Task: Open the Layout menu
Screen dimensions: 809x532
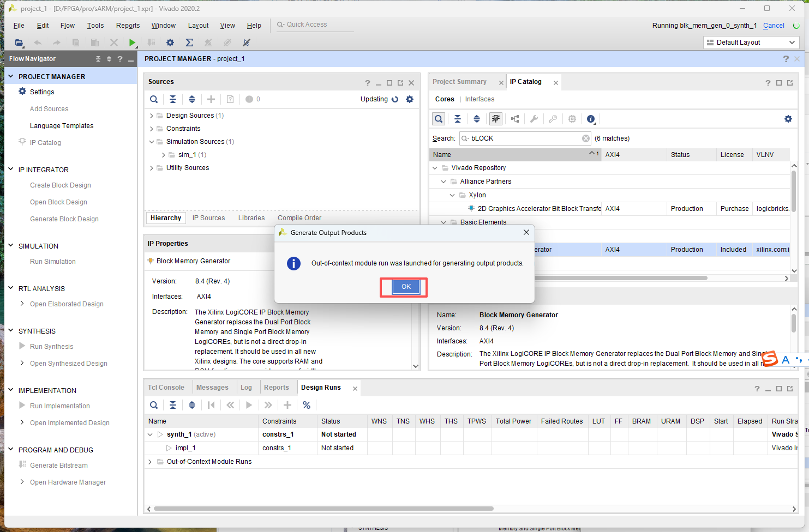Action: coord(198,26)
